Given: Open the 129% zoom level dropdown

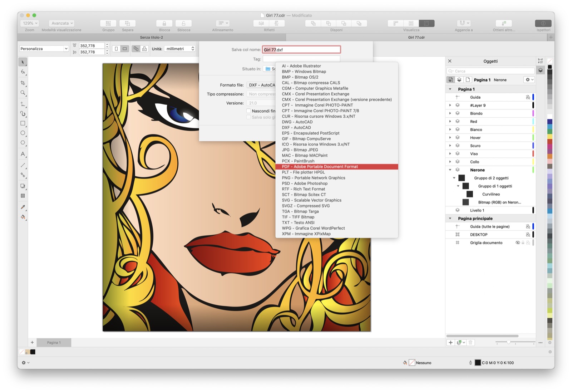Looking at the screenshot, I should [x=30, y=23].
